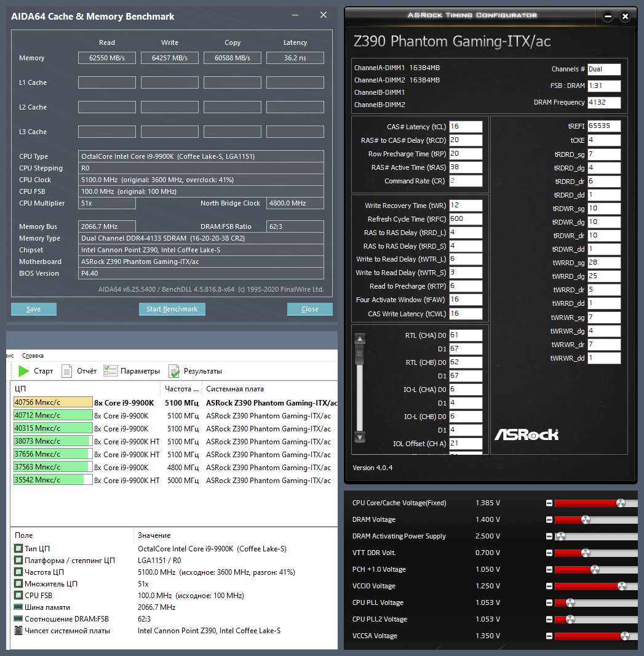Select the 38073 Мпкс/с result row

click(176, 441)
